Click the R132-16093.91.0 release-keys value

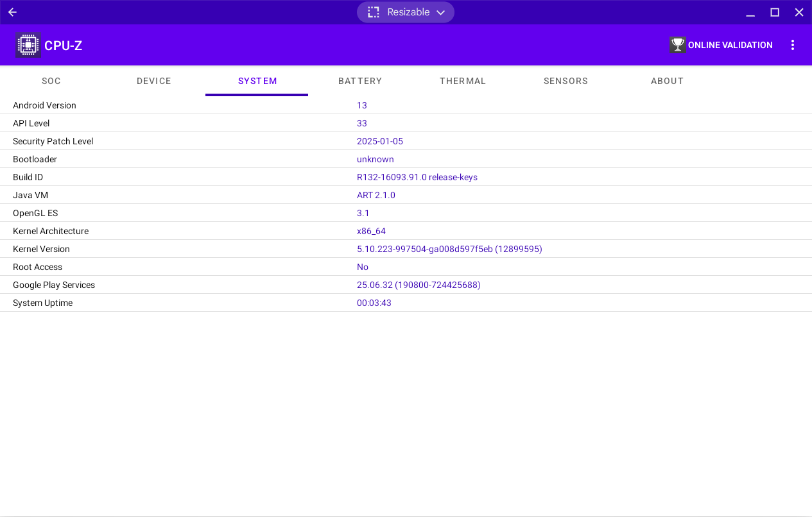(x=417, y=177)
